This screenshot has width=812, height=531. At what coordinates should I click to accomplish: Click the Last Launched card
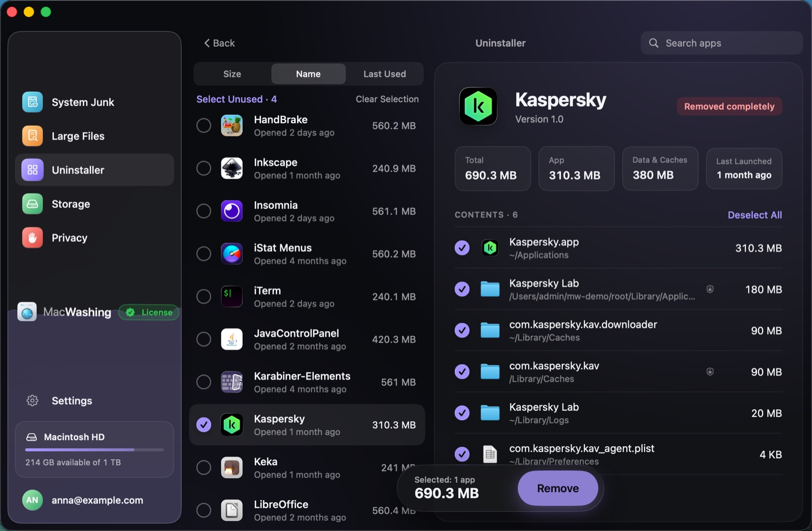[744, 168]
